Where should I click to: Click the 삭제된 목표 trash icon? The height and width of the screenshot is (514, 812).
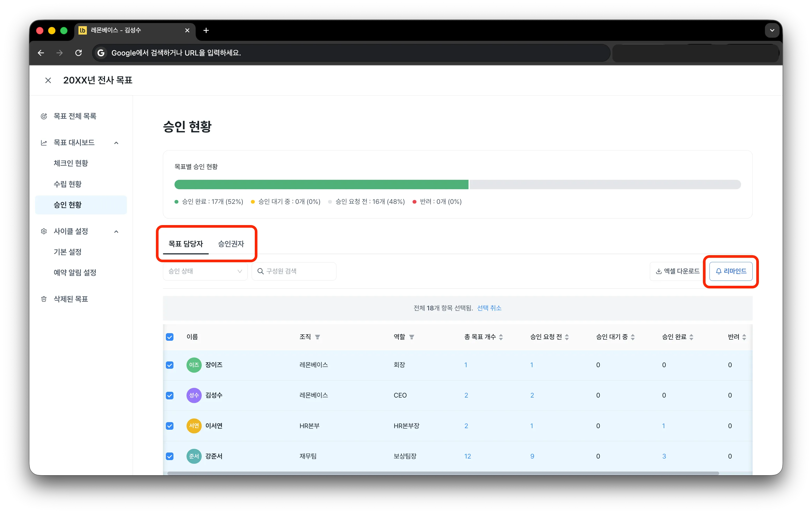point(44,299)
